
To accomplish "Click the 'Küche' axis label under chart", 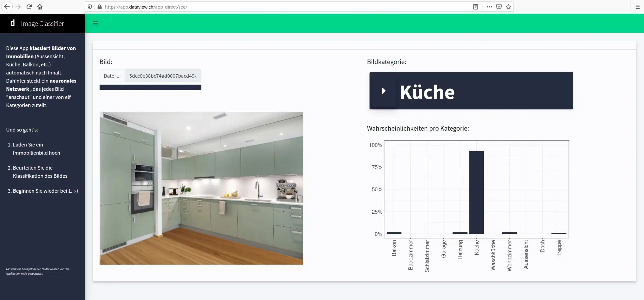I will click(x=477, y=247).
